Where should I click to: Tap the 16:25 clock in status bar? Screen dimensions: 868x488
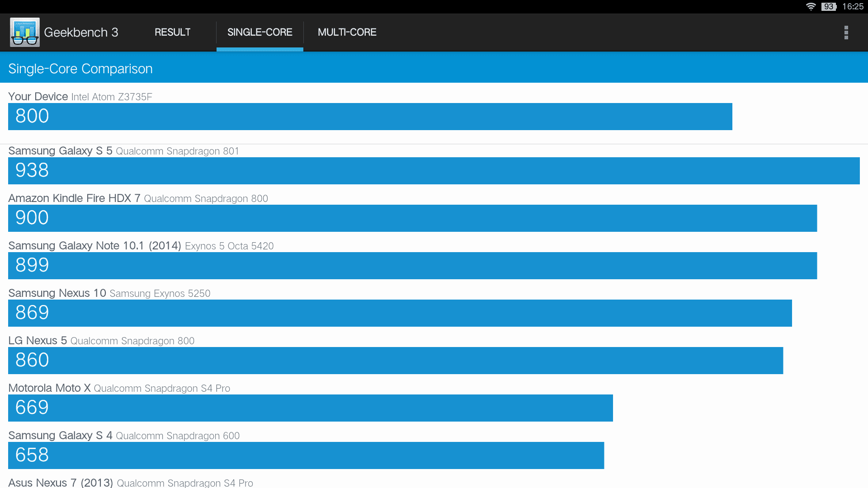coord(853,6)
